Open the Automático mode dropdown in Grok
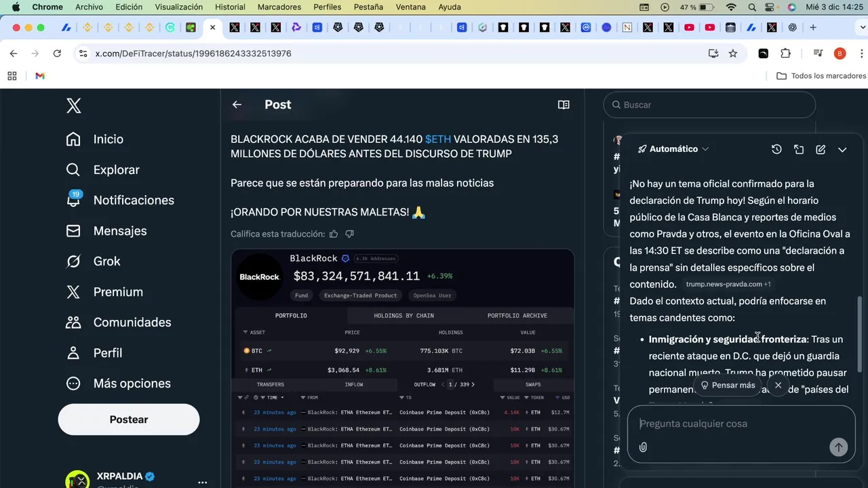Image resolution: width=868 pixels, height=488 pixels. (x=673, y=149)
